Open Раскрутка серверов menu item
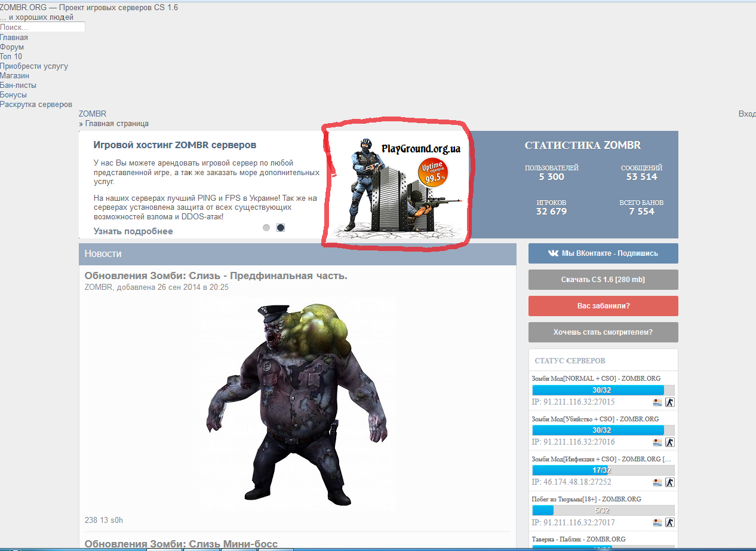The height and width of the screenshot is (551, 756). 36,105
